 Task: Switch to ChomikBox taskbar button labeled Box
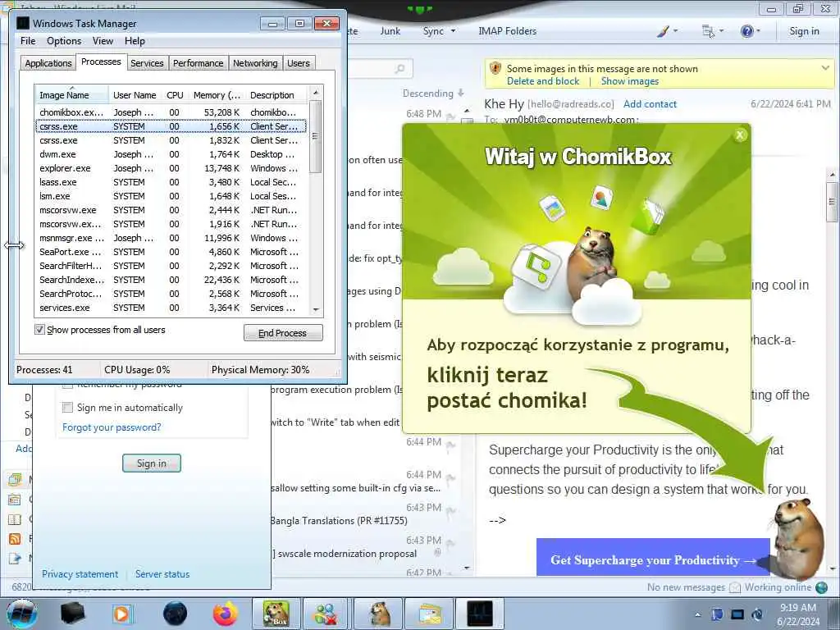tap(276, 614)
